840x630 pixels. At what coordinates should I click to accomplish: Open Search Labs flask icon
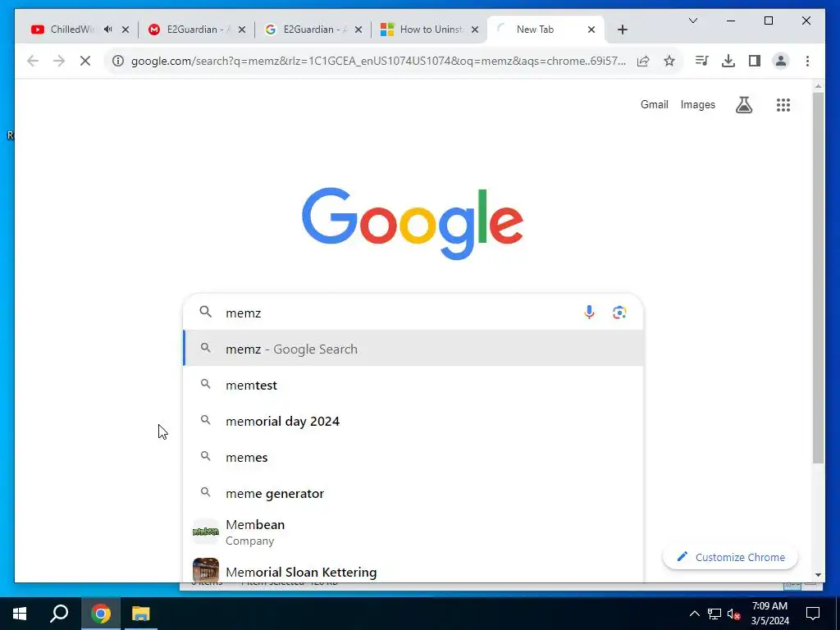click(743, 104)
